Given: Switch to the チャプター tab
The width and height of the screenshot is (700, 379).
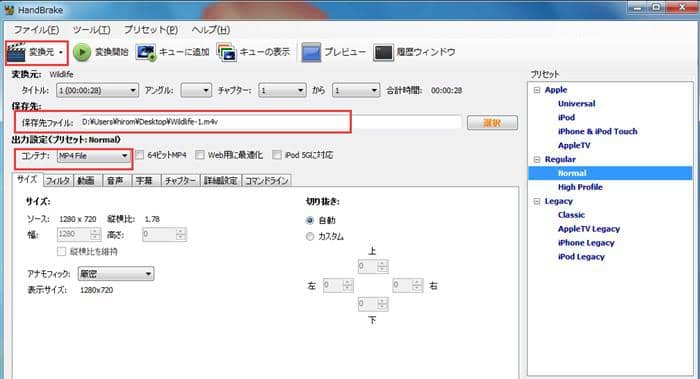Looking at the screenshot, I should (180, 180).
